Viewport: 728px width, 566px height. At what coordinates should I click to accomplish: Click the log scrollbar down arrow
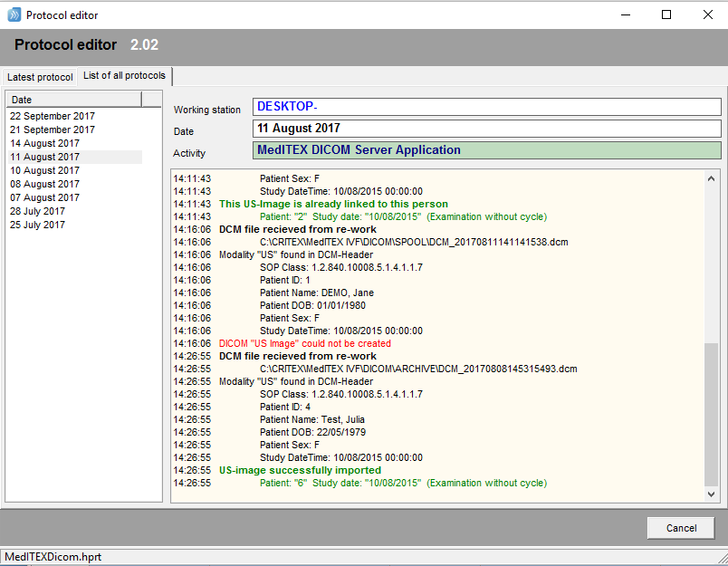pyautogui.click(x=711, y=494)
